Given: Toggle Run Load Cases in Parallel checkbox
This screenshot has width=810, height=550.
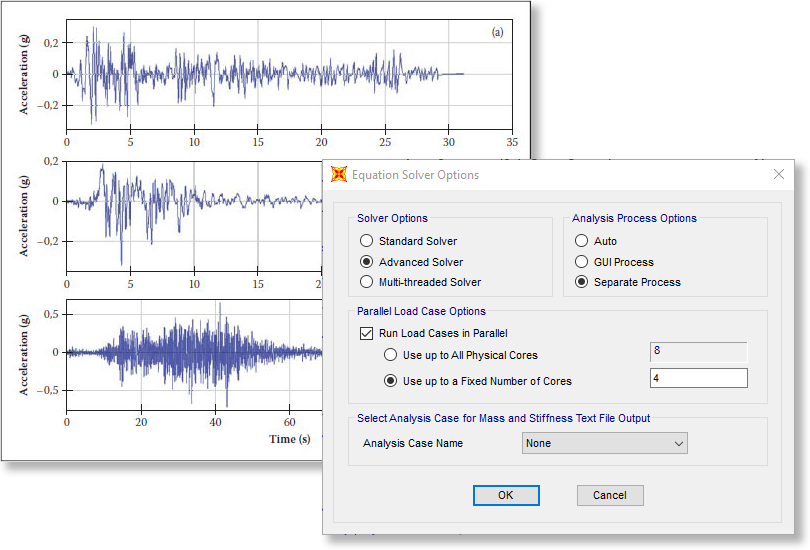Looking at the screenshot, I should pos(367,333).
